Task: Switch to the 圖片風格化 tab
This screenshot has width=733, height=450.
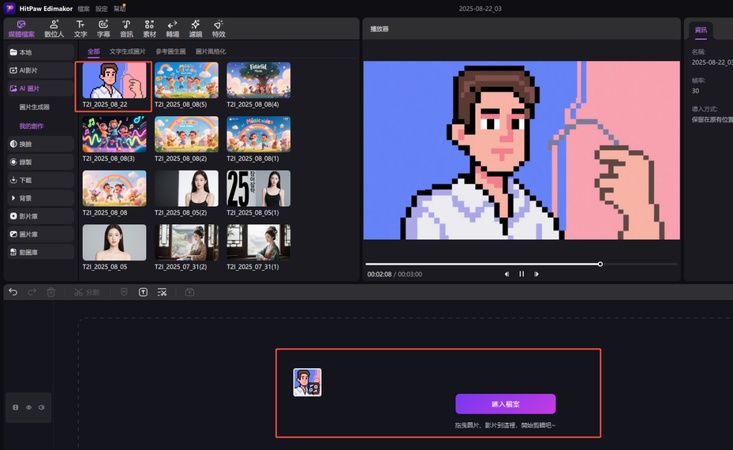Action: 210,51
